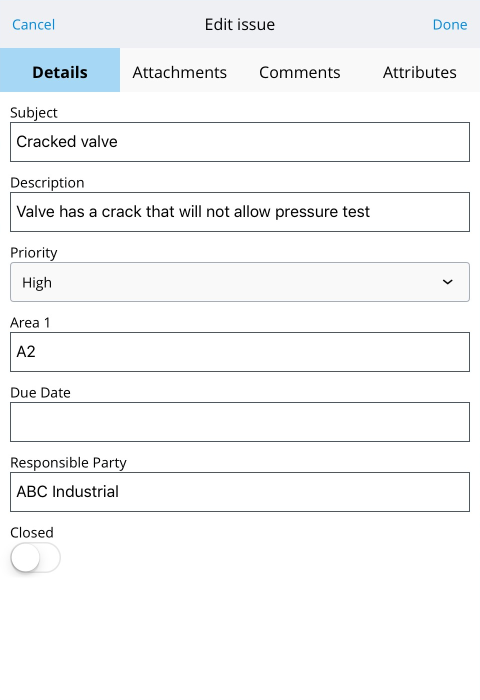The height and width of the screenshot is (700, 480).
Task: Click the empty Due Date field
Action: click(240, 422)
